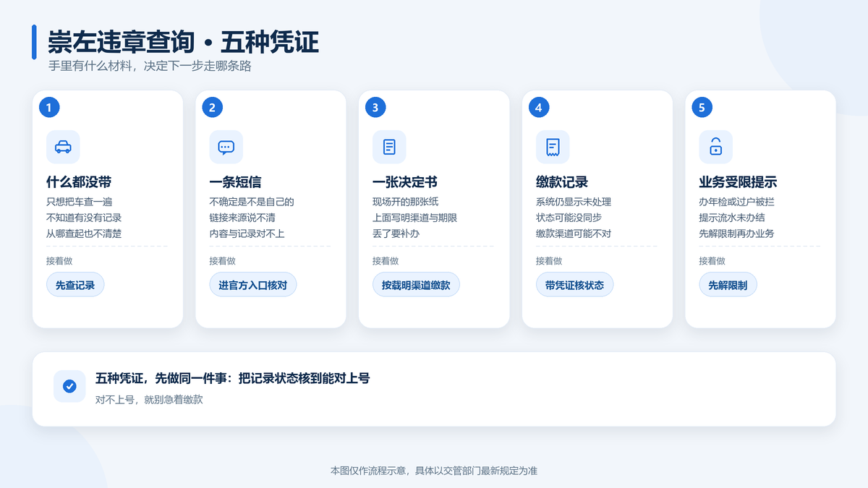
Task: Click the subtitle 手里有什么材料，决定下一步走哪条路
Action: coord(150,66)
